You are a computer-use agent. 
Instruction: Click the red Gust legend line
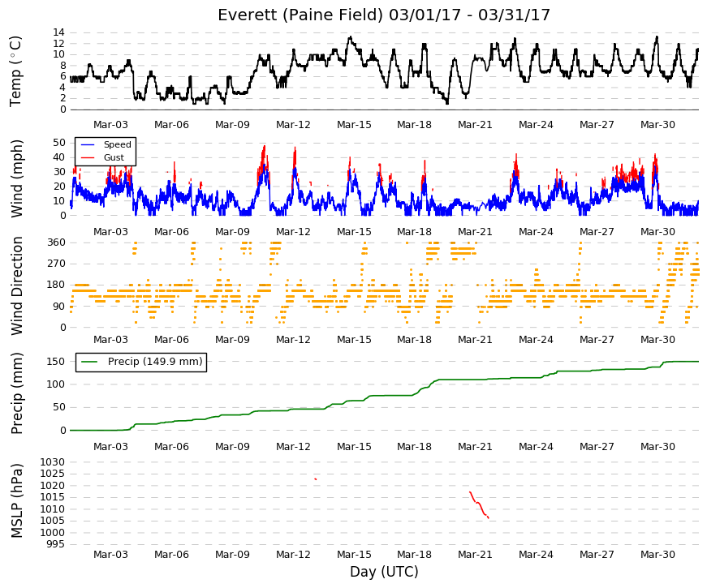coord(88,157)
